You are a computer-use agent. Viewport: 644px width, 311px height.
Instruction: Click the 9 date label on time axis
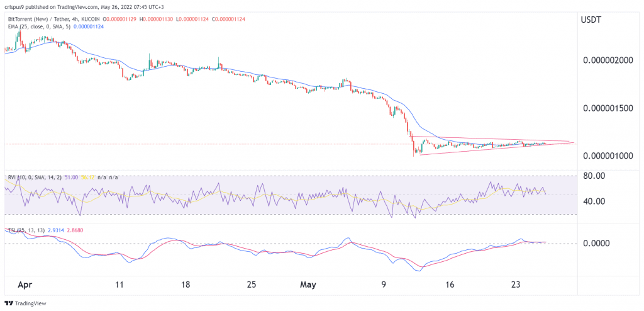384,285
